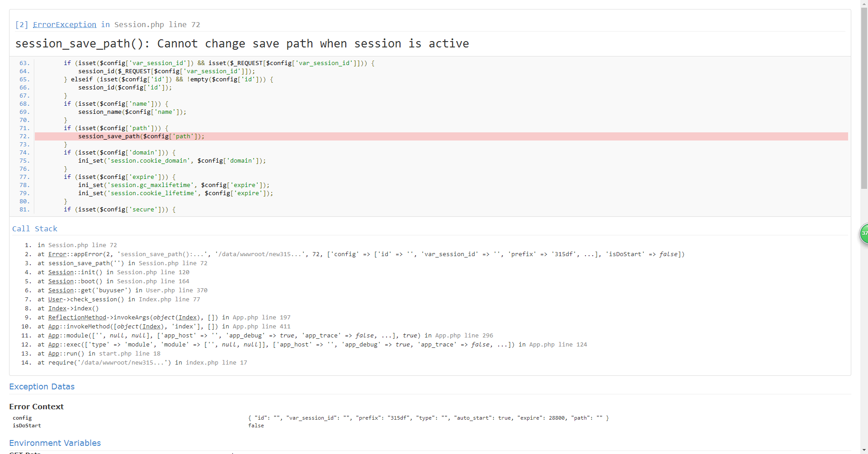
Task: Click Session class in Session::get('buyuser') entry
Action: pyautogui.click(x=61, y=290)
